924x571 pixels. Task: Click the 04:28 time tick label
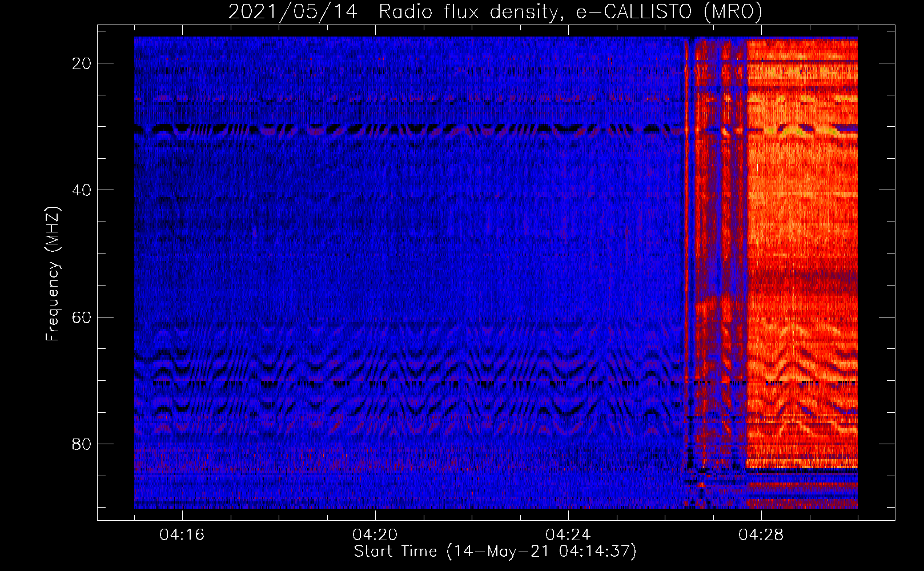coord(761,535)
